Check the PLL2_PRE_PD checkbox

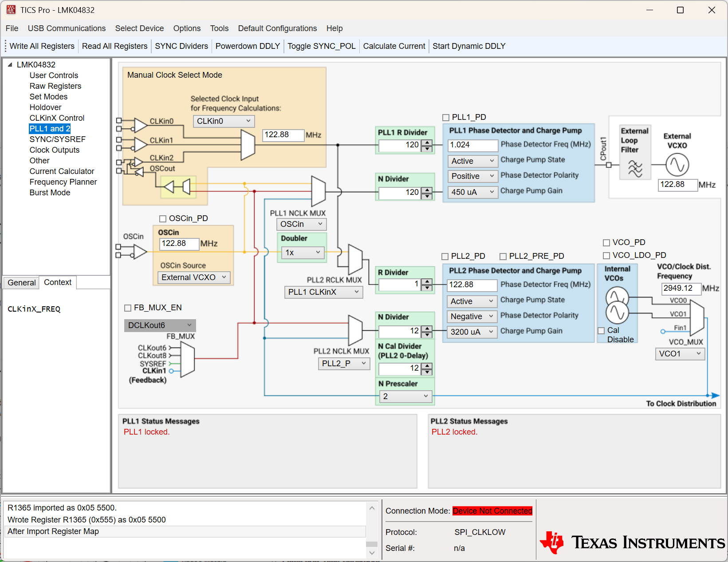(503, 257)
